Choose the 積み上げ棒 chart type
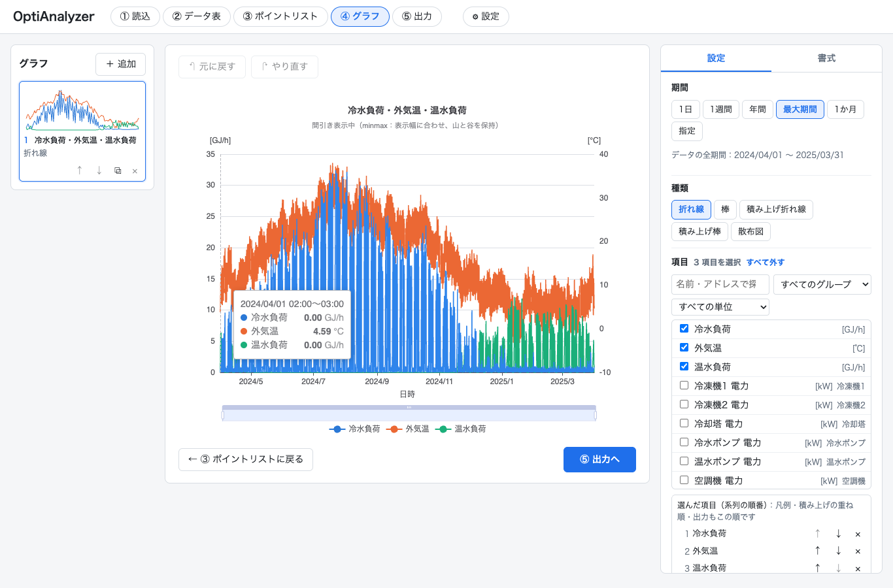893x588 pixels. click(x=699, y=231)
